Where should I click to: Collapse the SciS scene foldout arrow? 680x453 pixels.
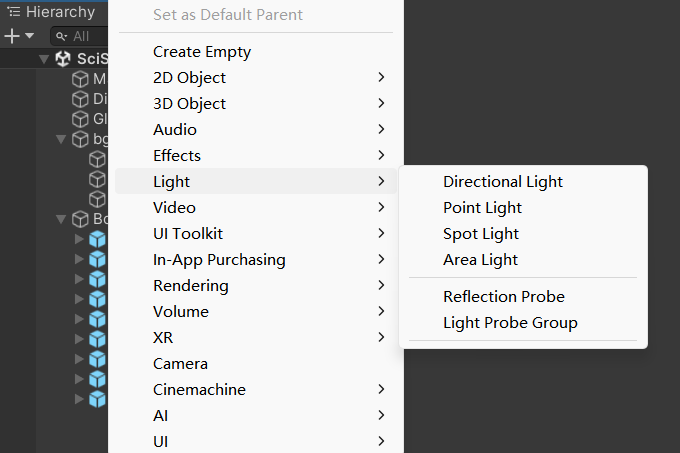coord(44,59)
